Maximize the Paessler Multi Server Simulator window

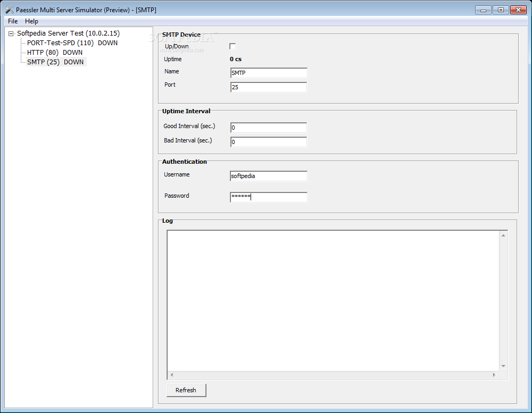pyautogui.click(x=501, y=10)
